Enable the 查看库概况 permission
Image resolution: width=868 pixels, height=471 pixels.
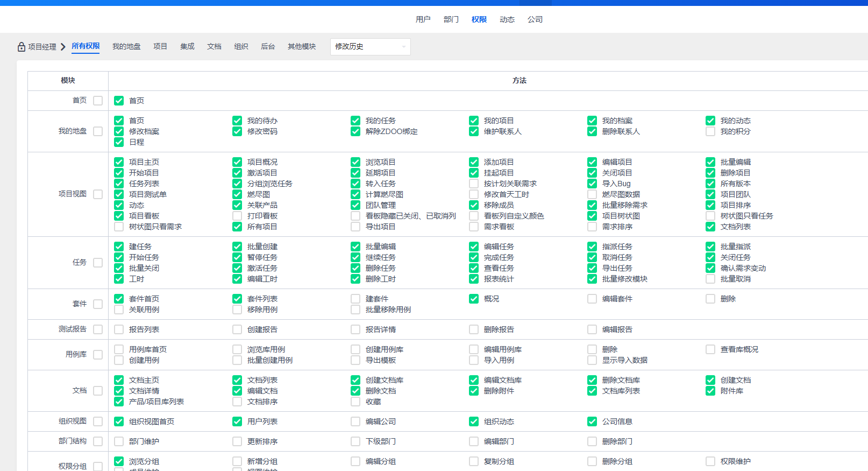pyautogui.click(x=710, y=349)
